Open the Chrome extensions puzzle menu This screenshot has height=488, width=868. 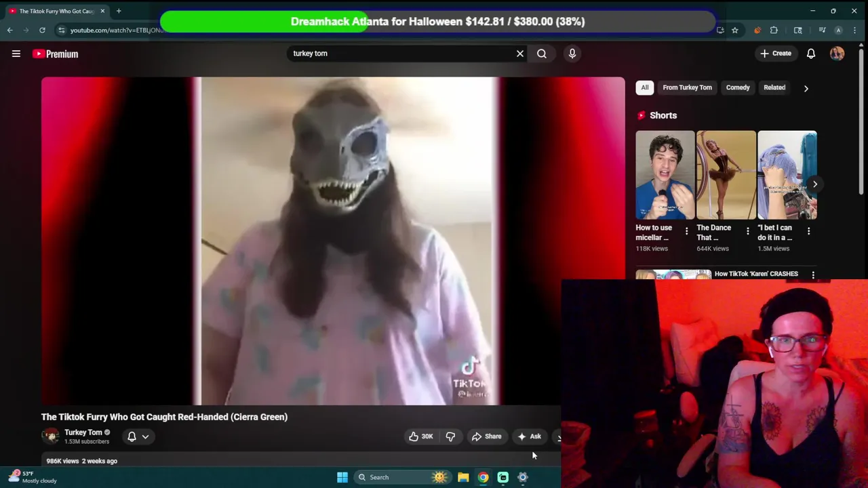(774, 30)
